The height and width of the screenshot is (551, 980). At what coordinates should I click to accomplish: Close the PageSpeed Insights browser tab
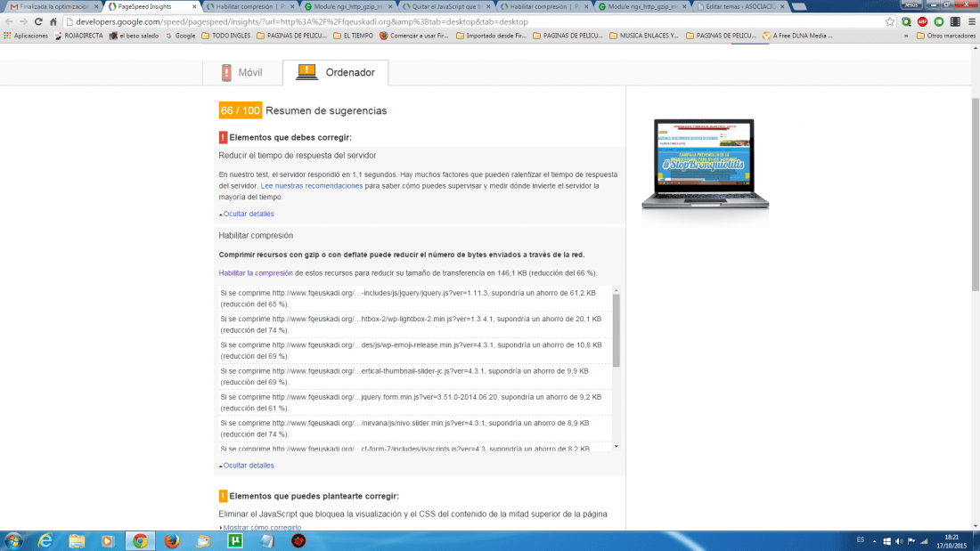[194, 6]
